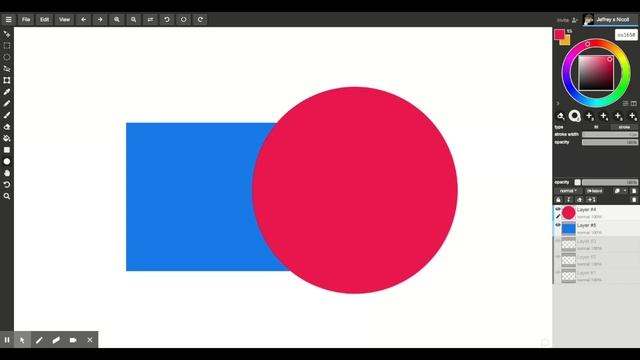Click the merge layer down icon
Image resolution: width=640 pixels, height=360 pixels.
(x=568, y=200)
